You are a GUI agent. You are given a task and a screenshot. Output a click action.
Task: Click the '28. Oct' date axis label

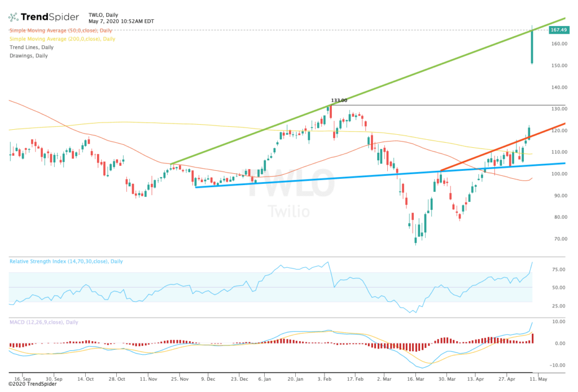117,378
